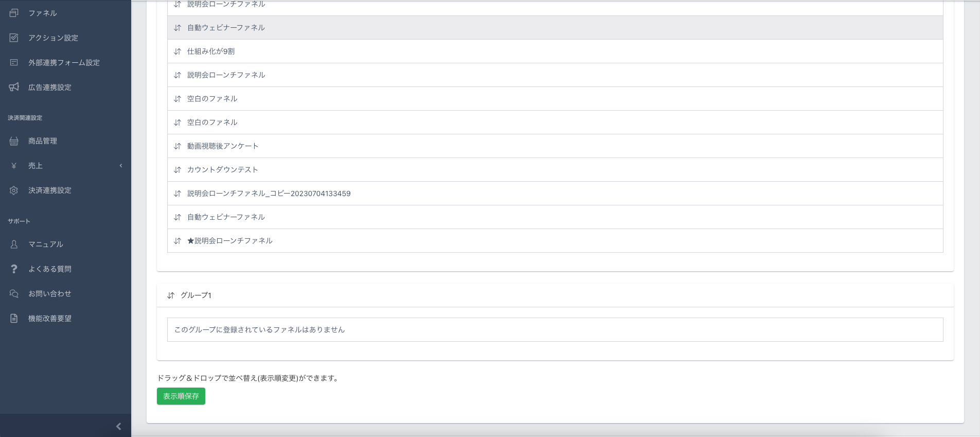Click the gear icon for payment integration
Viewport: 980px width, 437px height.
14,190
